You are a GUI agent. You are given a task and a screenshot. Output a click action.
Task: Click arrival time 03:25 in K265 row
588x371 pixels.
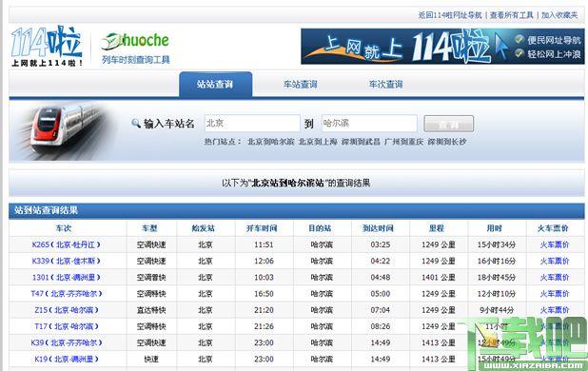381,244
